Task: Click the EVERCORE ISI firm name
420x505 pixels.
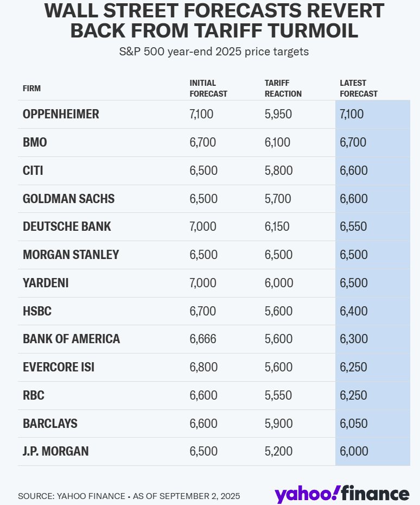Action: 59,367
